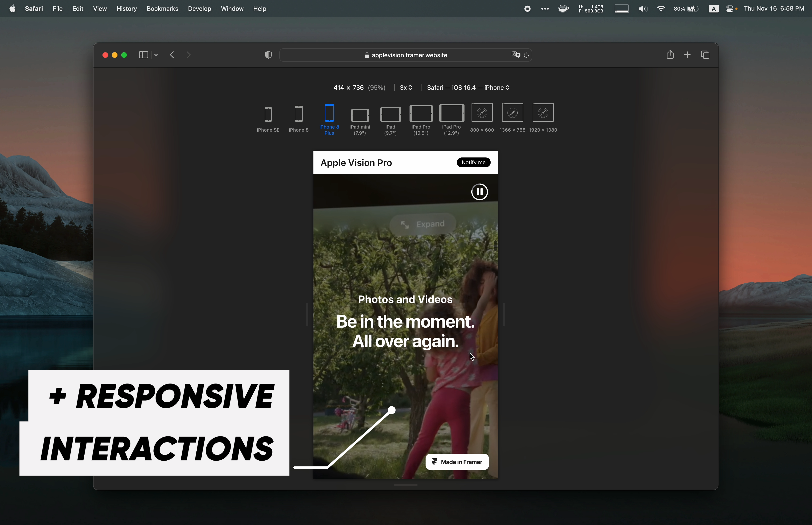The height and width of the screenshot is (525, 812).
Task: Toggle the Safari sidebar
Action: (x=144, y=55)
